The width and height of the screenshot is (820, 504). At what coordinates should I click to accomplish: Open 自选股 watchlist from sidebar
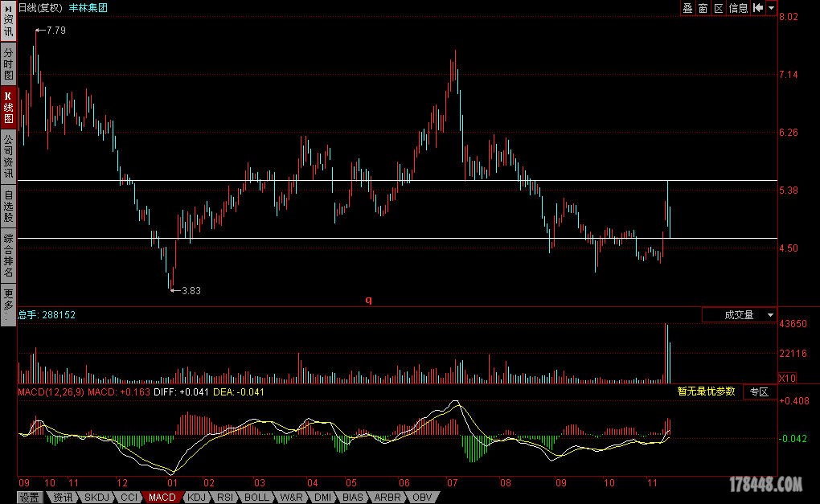tap(8, 206)
